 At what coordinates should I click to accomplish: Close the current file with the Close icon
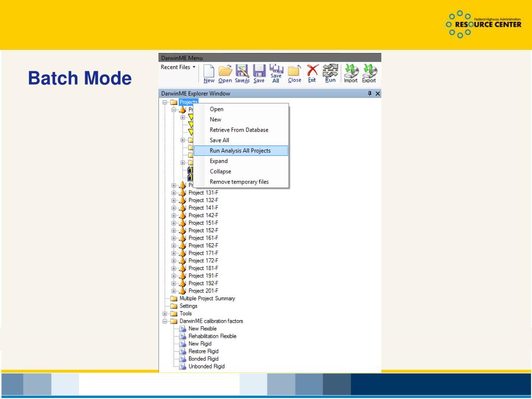pyautogui.click(x=294, y=72)
